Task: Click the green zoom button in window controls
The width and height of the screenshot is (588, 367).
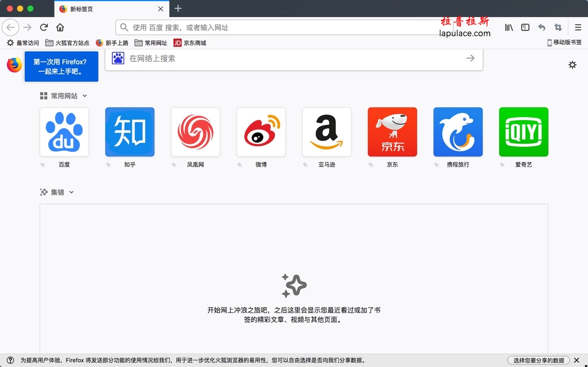Action: tap(30, 9)
